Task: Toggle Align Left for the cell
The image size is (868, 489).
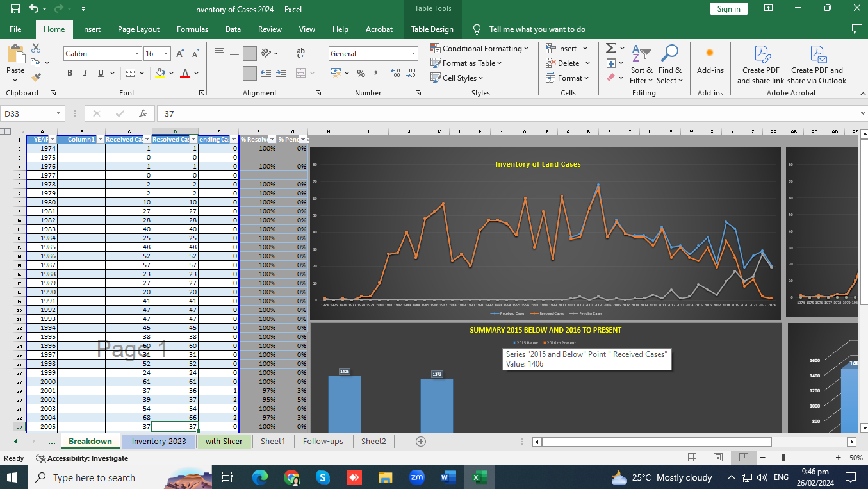Action: [219, 73]
